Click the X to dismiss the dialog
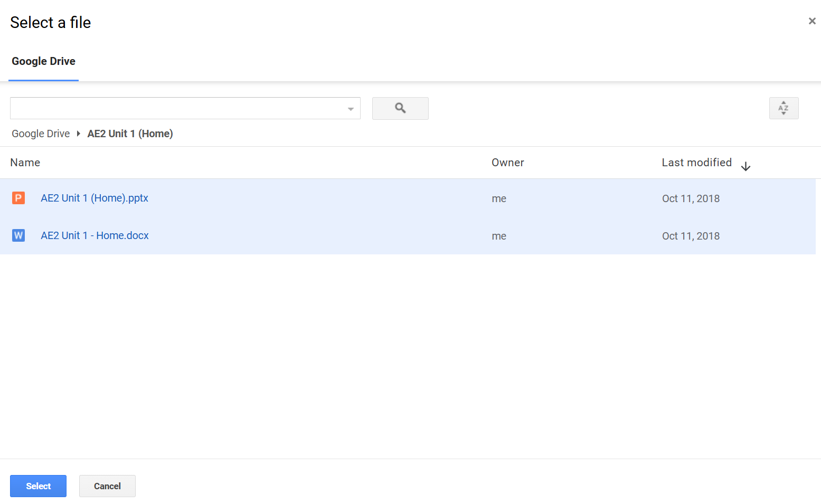 pyautogui.click(x=811, y=21)
